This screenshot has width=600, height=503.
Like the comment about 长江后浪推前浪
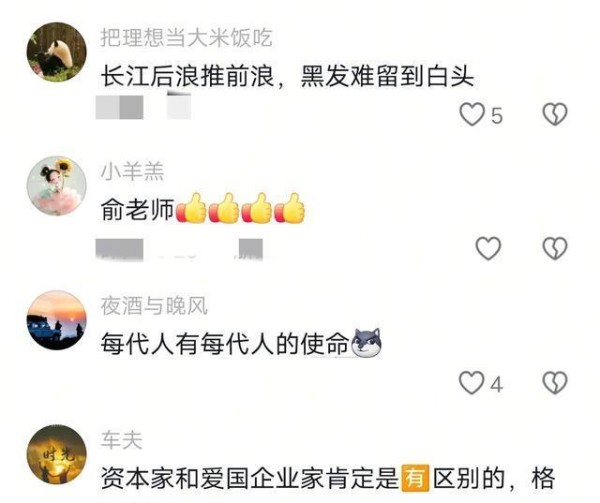[x=472, y=114]
